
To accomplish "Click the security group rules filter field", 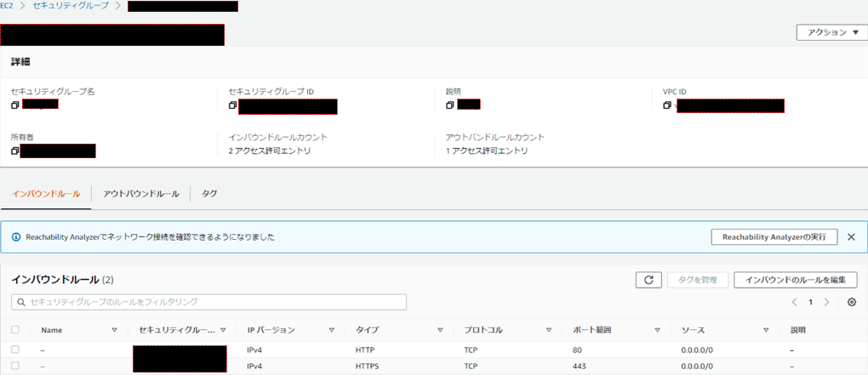I will click(x=209, y=302).
